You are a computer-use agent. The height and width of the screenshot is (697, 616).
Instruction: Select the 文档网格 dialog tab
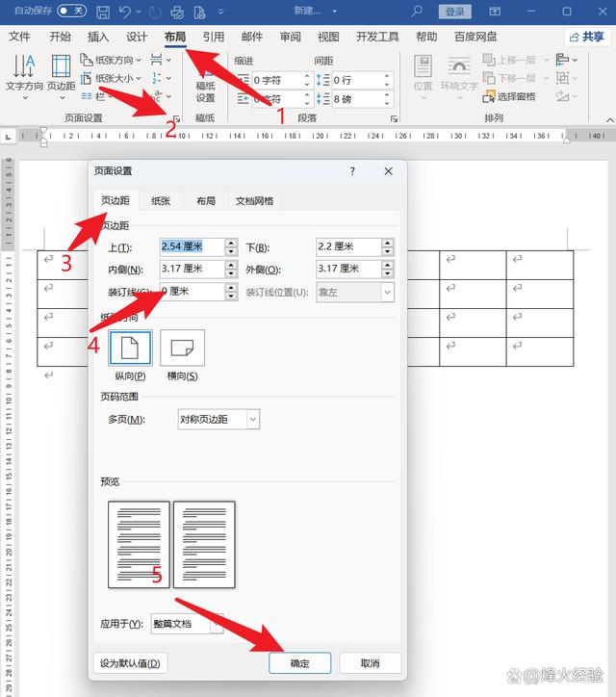[x=255, y=201]
